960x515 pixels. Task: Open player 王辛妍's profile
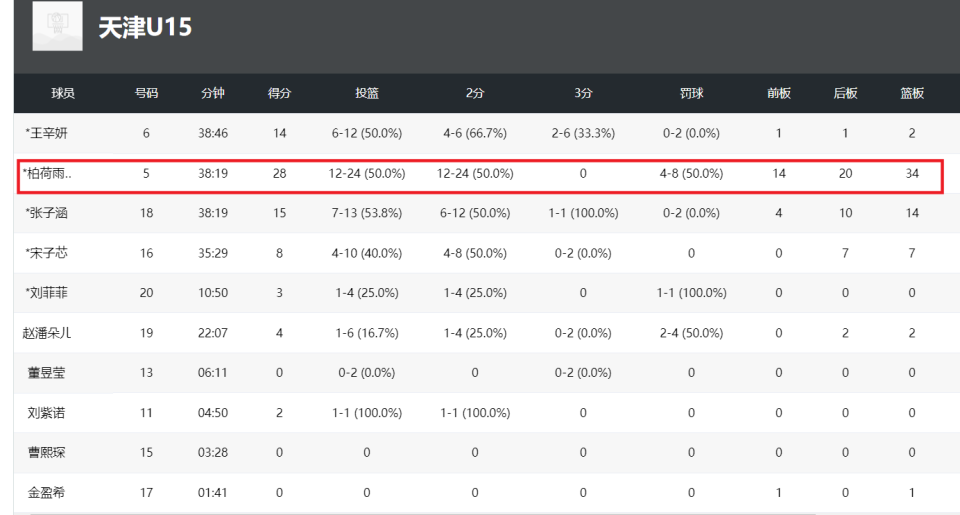47,133
